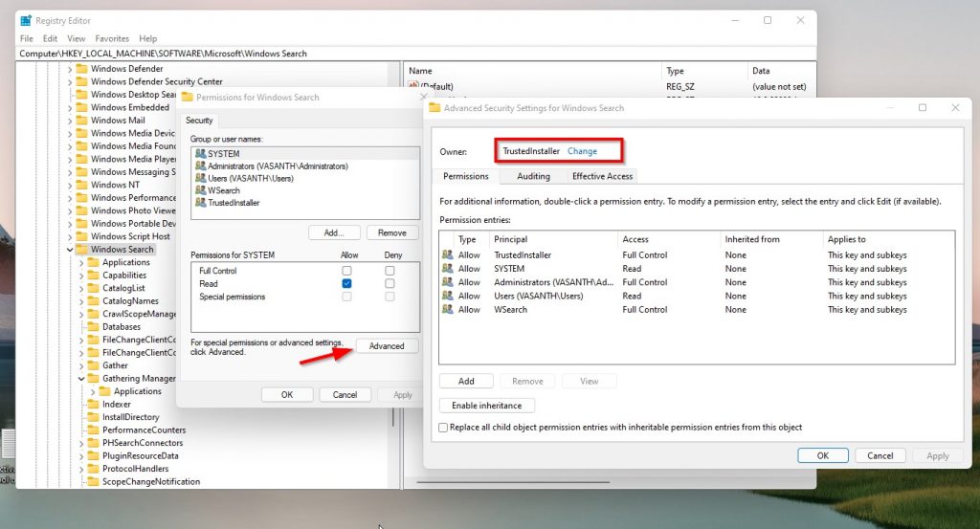Click the Change owner link
Viewport: 980px width, 529px height.
point(582,151)
